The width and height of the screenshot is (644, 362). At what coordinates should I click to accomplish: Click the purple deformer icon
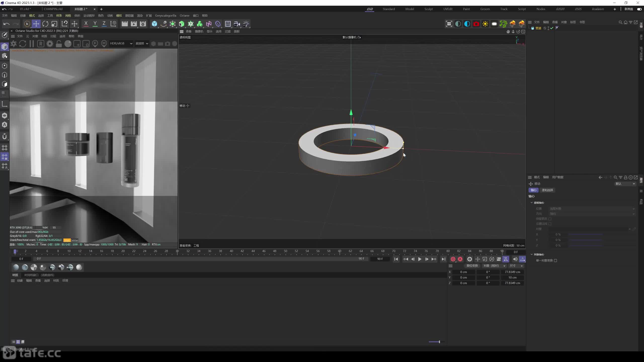[218, 24]
